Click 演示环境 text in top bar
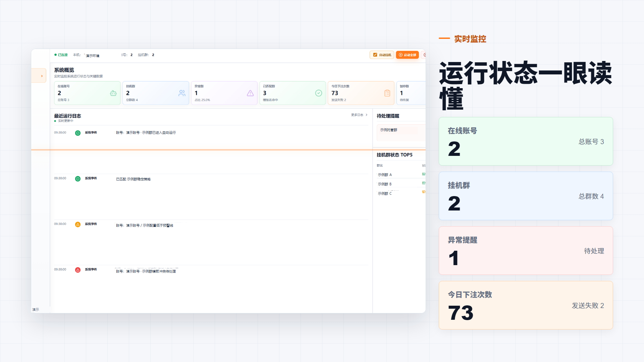 pyautogui.click(x=93, y=56)
